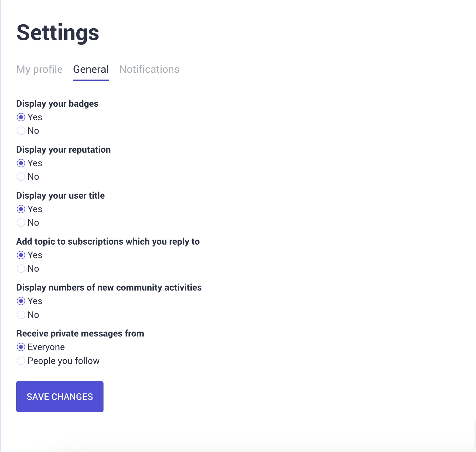
Task: Choose No for new community activities numbers
Action: click(21, 315)
